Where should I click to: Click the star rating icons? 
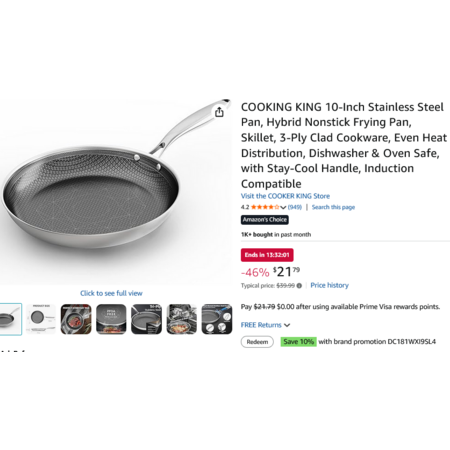[x=265, y=207]
